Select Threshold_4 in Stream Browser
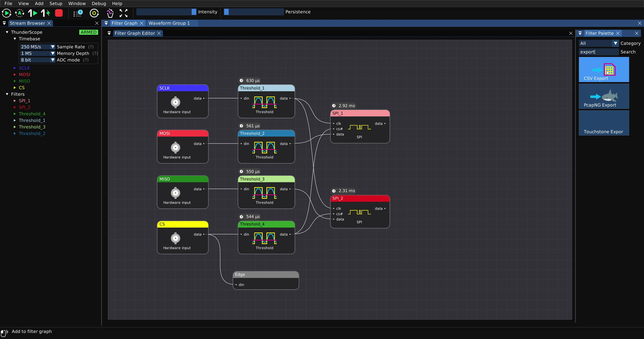Screen dimensions: 644x339 click(32, 114)
